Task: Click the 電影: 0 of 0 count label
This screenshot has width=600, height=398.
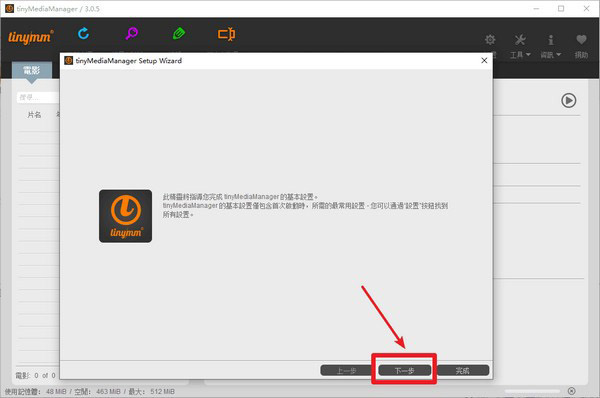Action: point(35,375)
